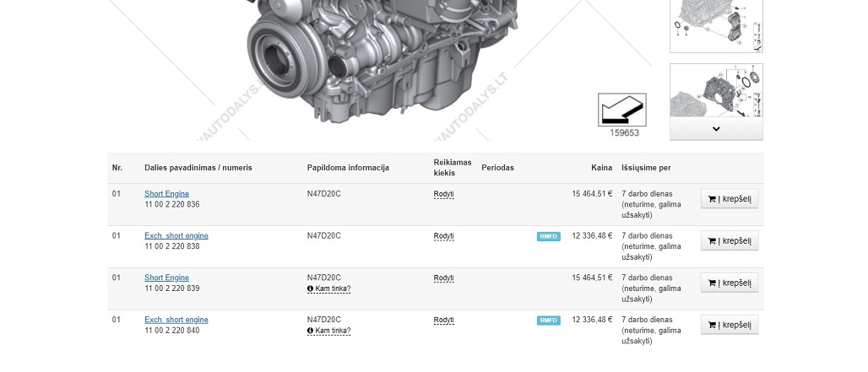
Task: Click Rodyti in the 11 00 2 220 839 row
Action: click(x=444, y=278)
